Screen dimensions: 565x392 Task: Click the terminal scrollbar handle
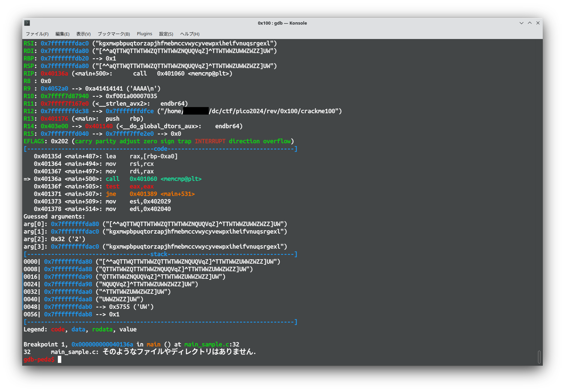coord(539,357)
